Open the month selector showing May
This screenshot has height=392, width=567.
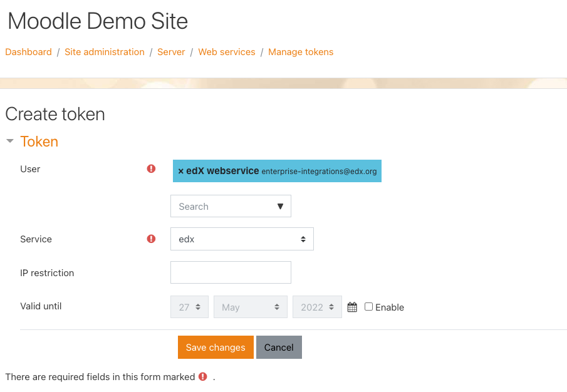[250, 306]
